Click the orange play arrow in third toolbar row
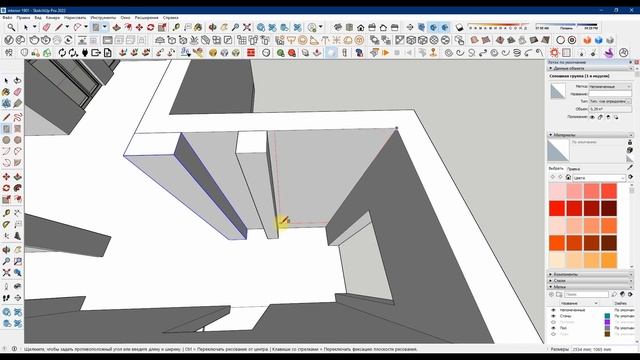640x360 pixels. [386, 53]
